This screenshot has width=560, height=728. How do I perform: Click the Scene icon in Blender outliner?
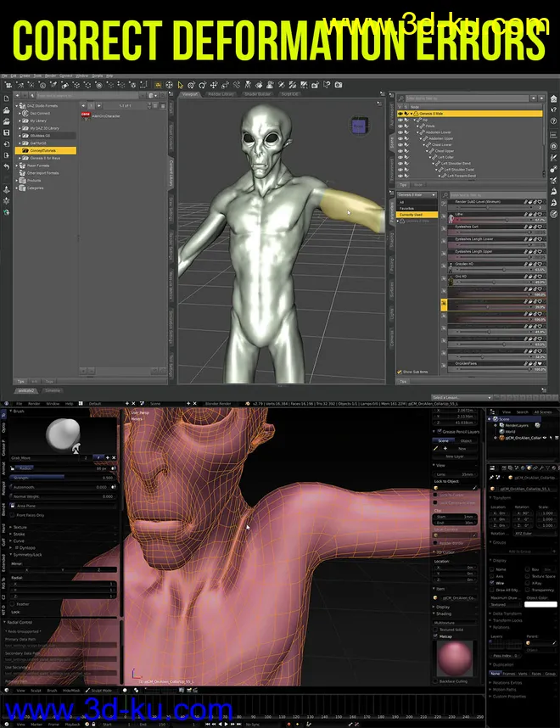496,418
